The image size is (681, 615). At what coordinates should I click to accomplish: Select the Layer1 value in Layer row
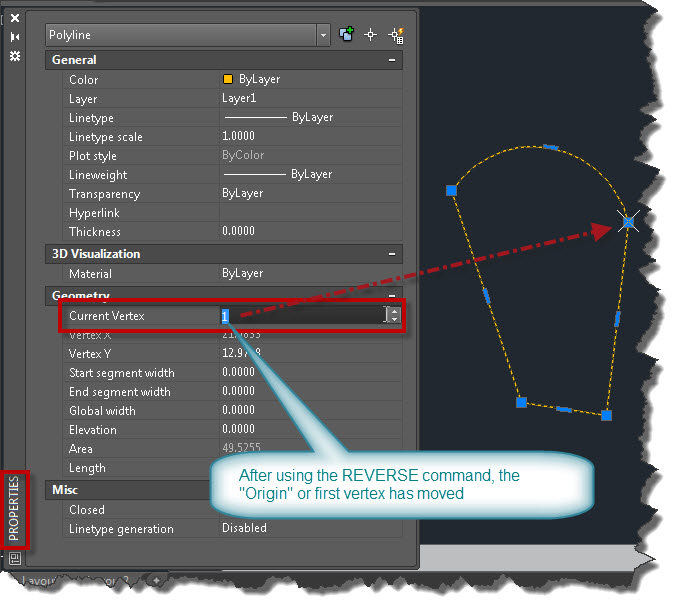(x=240, y=99)
